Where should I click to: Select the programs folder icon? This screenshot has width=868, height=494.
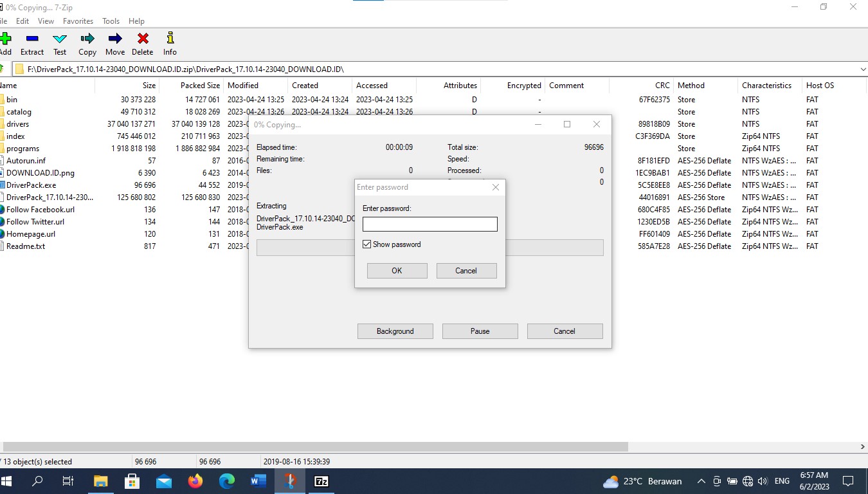pos(2,149)
